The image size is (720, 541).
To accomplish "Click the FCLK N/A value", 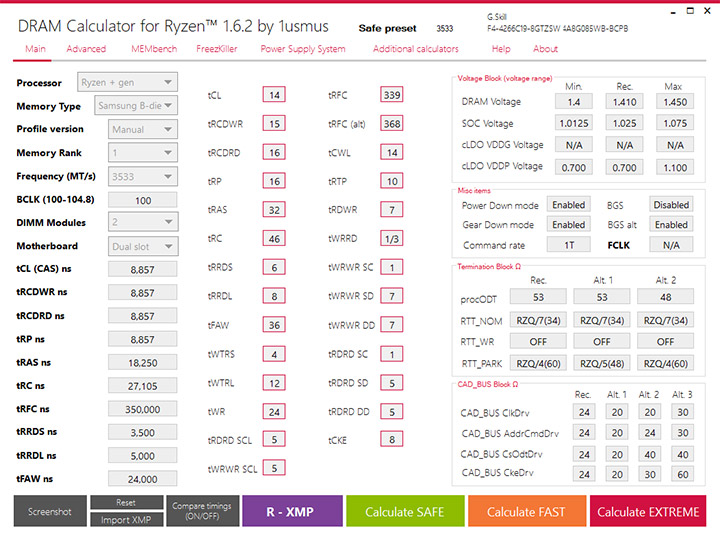I will pyautogui.click(x=671, y=245).
